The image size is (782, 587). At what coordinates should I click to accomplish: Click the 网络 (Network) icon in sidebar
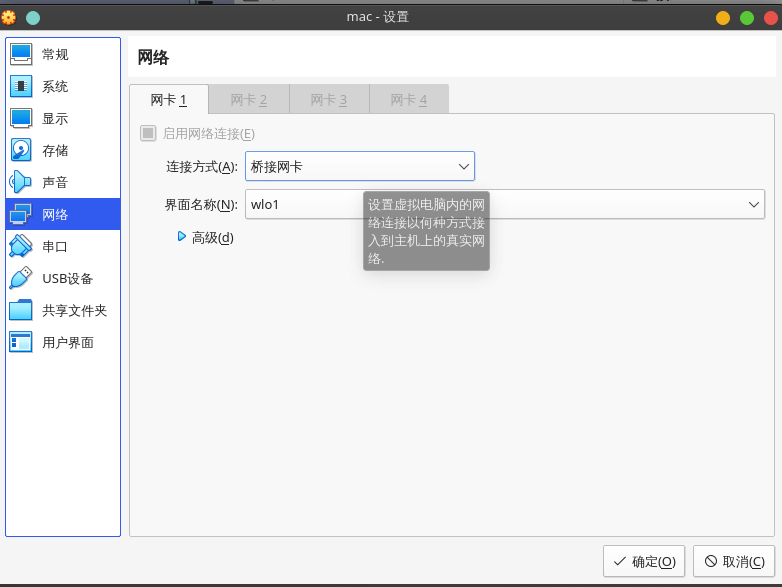21,214
